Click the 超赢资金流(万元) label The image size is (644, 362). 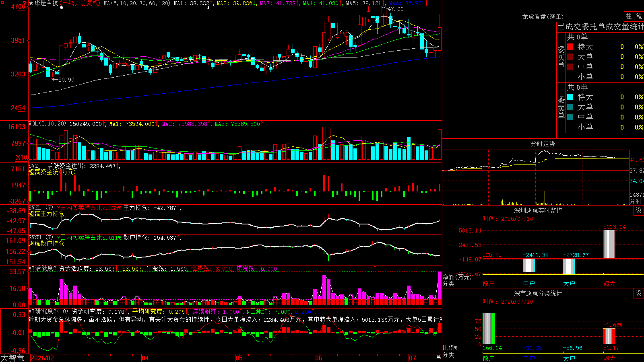tap(52, 172)
